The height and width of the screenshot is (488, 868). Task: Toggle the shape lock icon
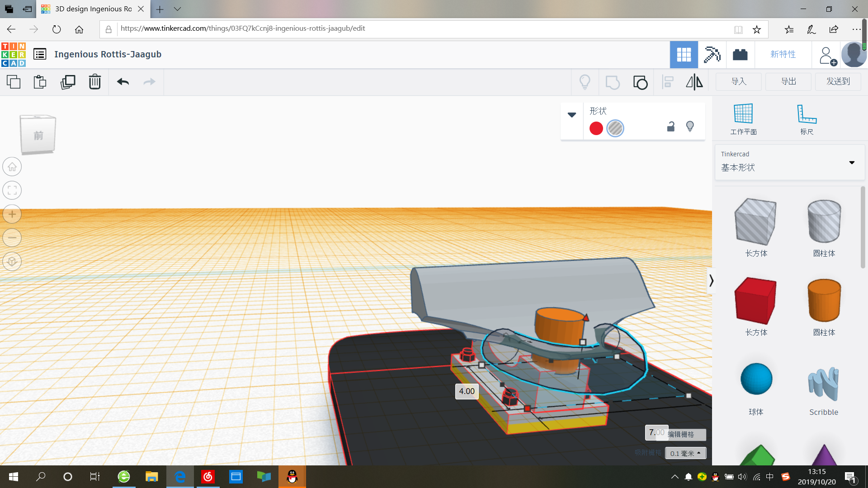[671, 127]
